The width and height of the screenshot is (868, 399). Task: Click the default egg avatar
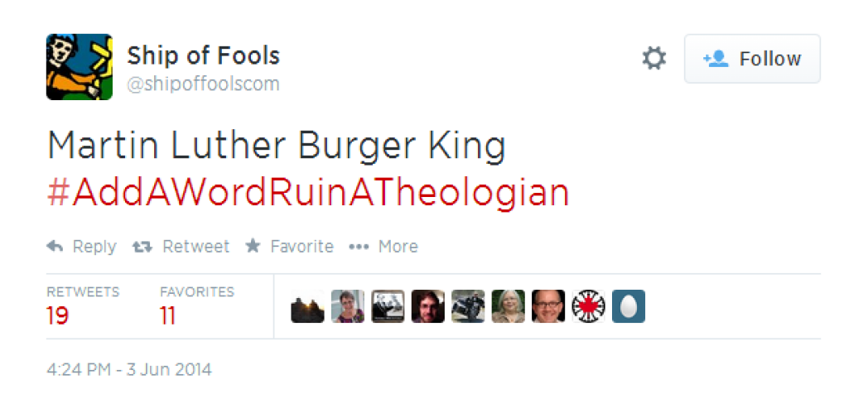pyautogui.click(x=629, y=306)
